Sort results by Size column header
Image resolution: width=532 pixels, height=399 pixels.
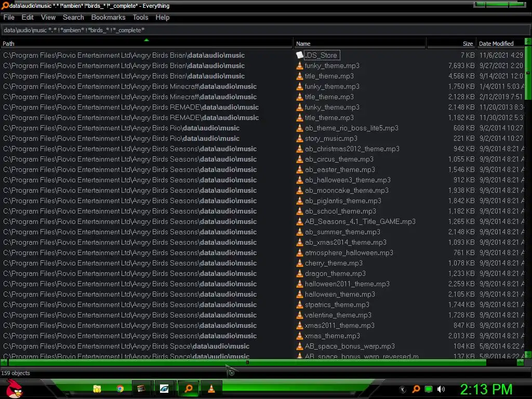coord(451,44)
